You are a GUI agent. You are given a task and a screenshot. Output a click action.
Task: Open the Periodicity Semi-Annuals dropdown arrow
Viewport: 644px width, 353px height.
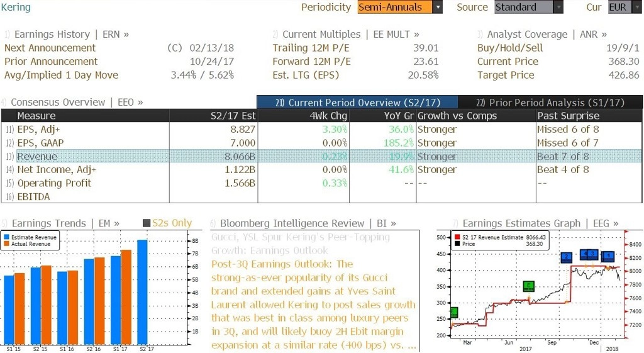[438, 7]
